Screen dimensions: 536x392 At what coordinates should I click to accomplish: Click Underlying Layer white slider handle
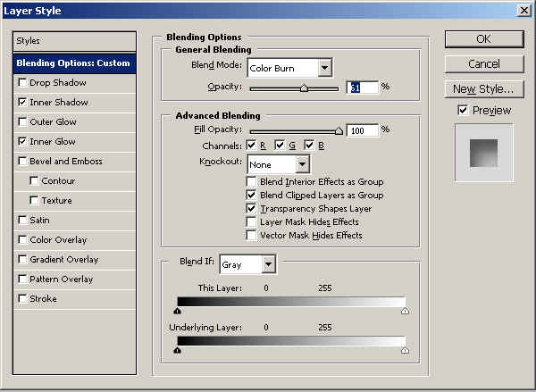(x=405, y=350)
